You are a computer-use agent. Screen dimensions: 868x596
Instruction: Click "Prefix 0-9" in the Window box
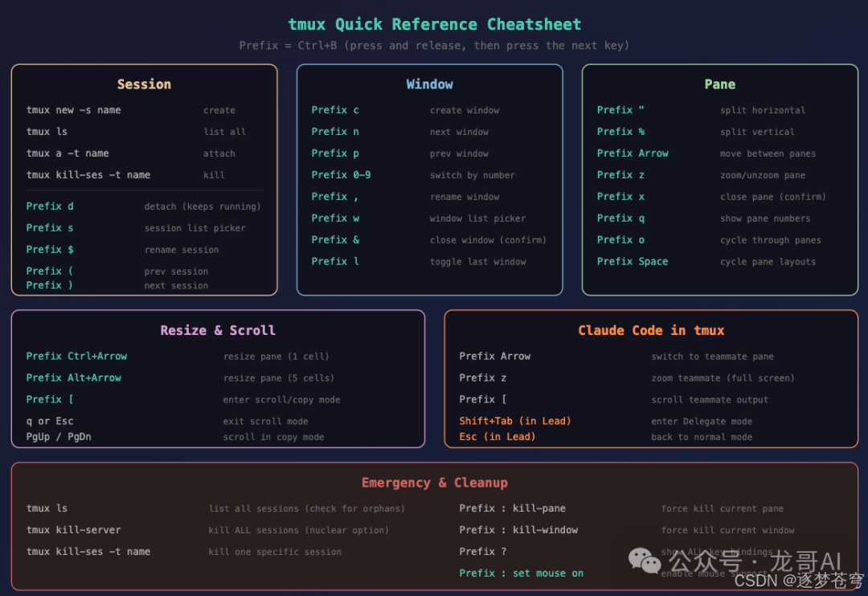341,175
